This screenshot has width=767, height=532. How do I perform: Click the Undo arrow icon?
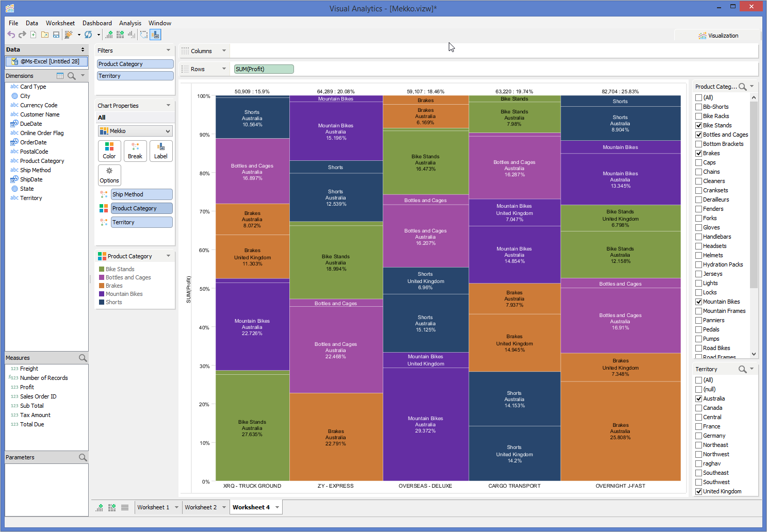pyautogui.click(x=11, y=35)
